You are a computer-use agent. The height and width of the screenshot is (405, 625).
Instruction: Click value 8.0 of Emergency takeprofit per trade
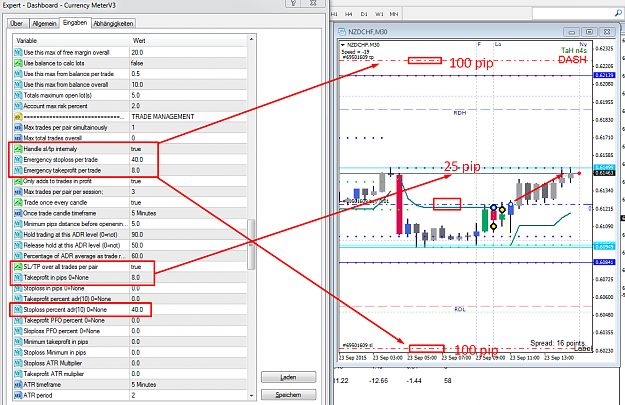tap(136, 170)
